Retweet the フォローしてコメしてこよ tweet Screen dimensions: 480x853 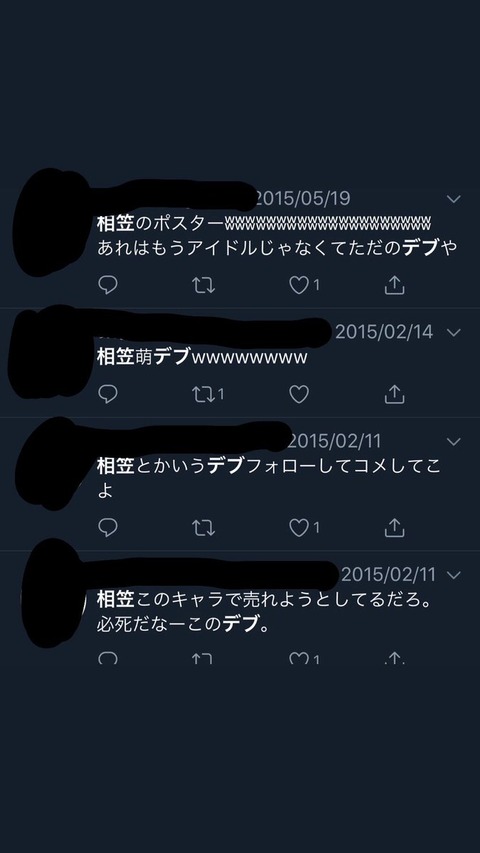click(x=204, y=527)
